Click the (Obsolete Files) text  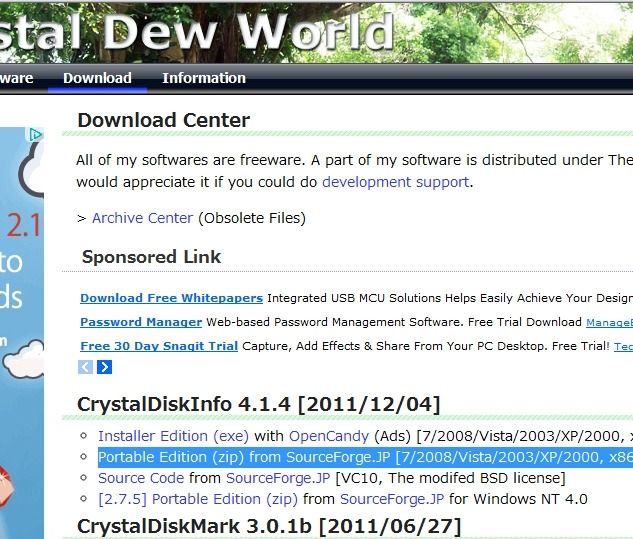click(x=252, y=218)
